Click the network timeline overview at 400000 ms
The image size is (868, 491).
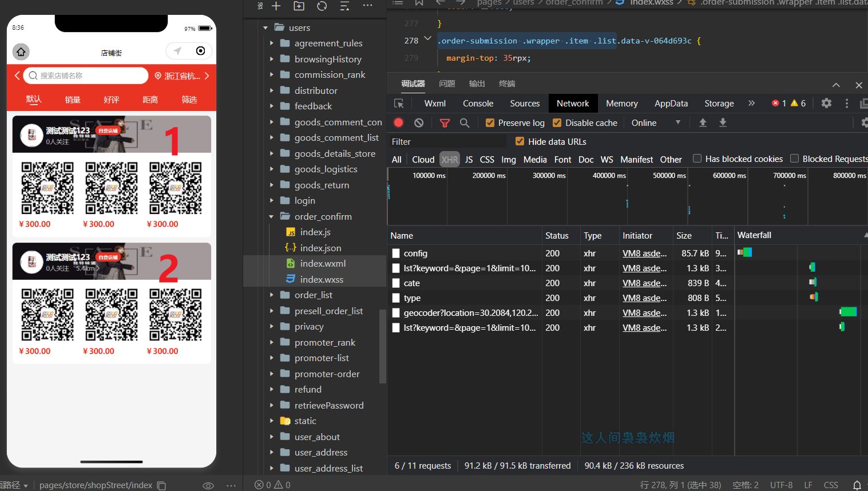pyautogui.click(x=627, y=197)
